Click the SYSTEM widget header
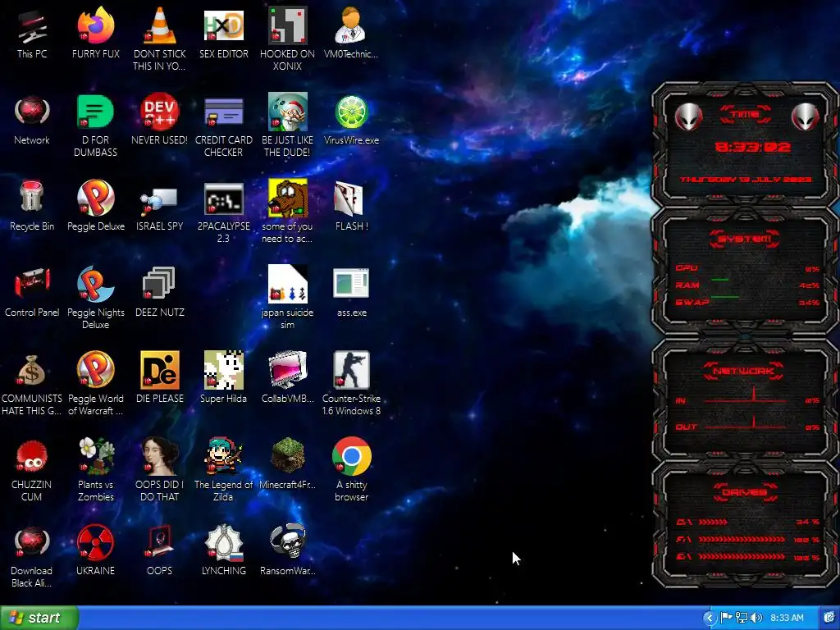This screenshot has height=630, width=840. point(745,239)
